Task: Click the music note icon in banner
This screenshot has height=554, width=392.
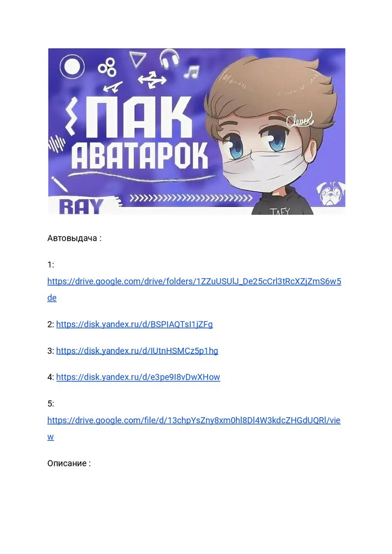Action: (192, 72)
